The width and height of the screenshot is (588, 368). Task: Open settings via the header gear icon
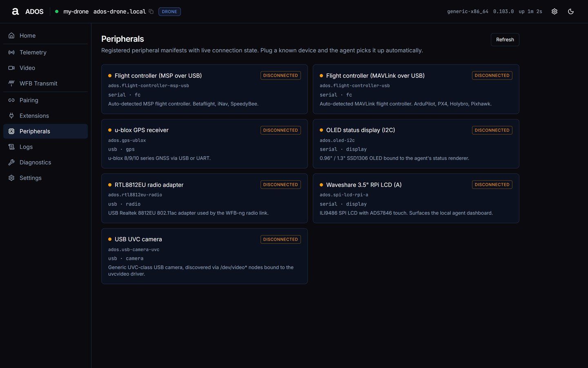(x=555, y=11)
